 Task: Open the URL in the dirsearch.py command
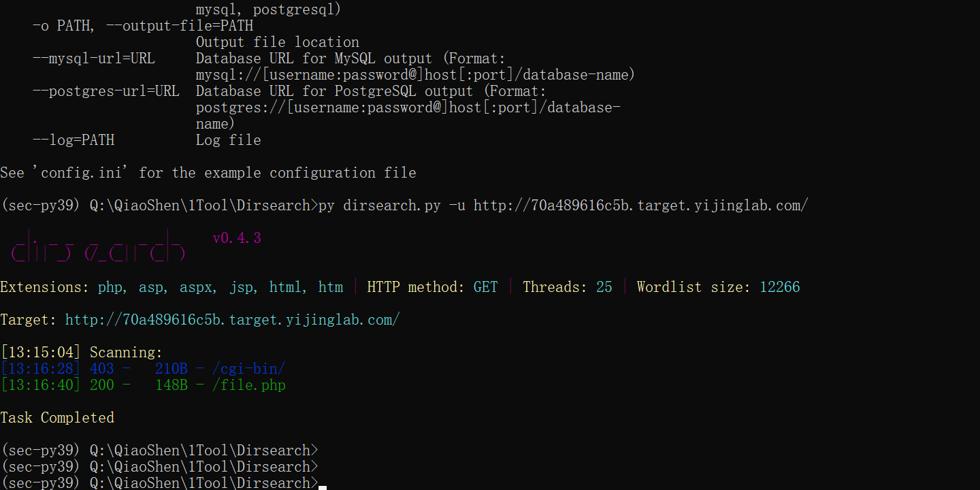point(640,206)
